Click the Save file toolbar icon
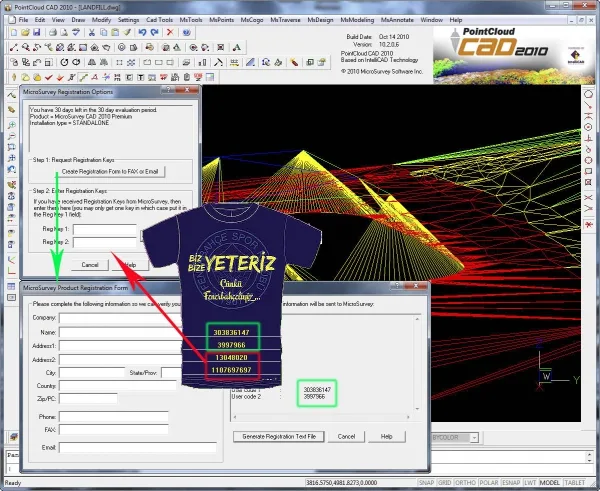 [36, 33]
